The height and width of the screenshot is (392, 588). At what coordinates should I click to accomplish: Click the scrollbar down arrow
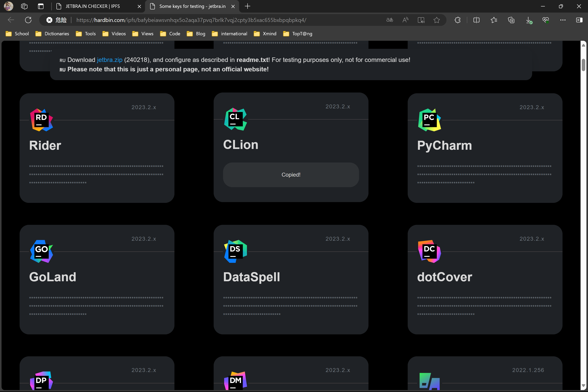(583, 386)
